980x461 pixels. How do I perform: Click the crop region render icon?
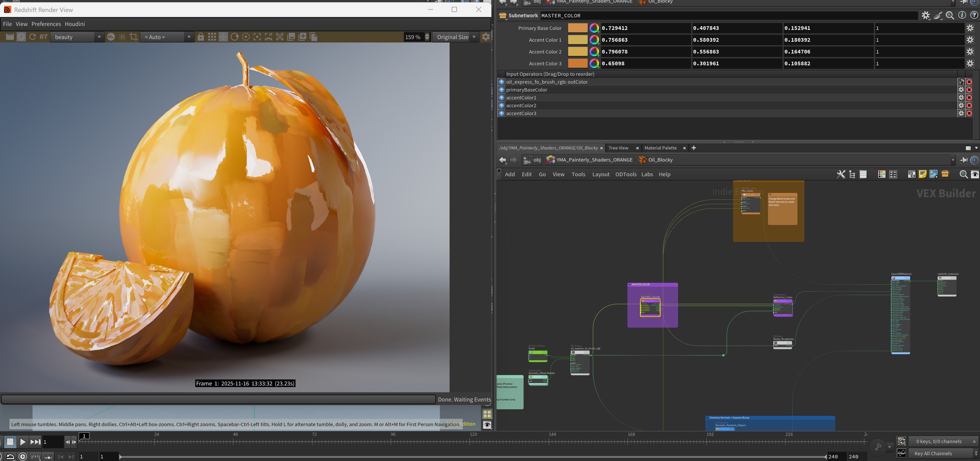(134, 37)
